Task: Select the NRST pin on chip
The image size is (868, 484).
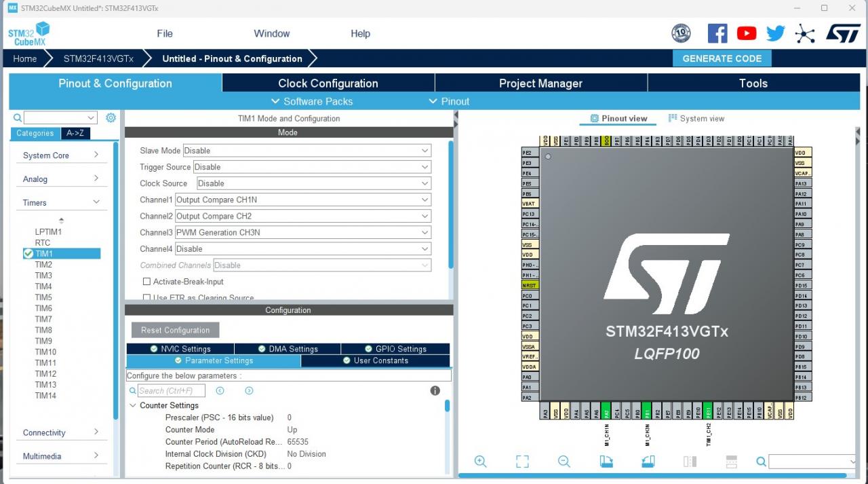Action: 530,285
